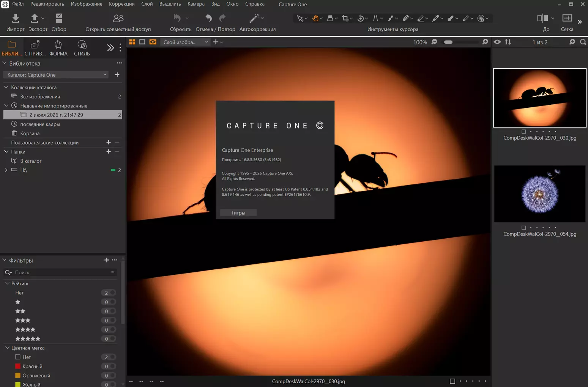Viewport: 588px width, 387px height.
Task: Select the Crop cursor tool
Action: coord(345,18)
